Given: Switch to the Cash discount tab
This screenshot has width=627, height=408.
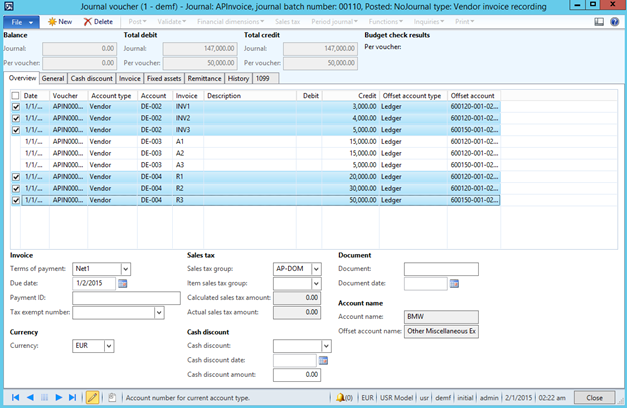Looking at the screenshot, I should [x=91, y=78].
